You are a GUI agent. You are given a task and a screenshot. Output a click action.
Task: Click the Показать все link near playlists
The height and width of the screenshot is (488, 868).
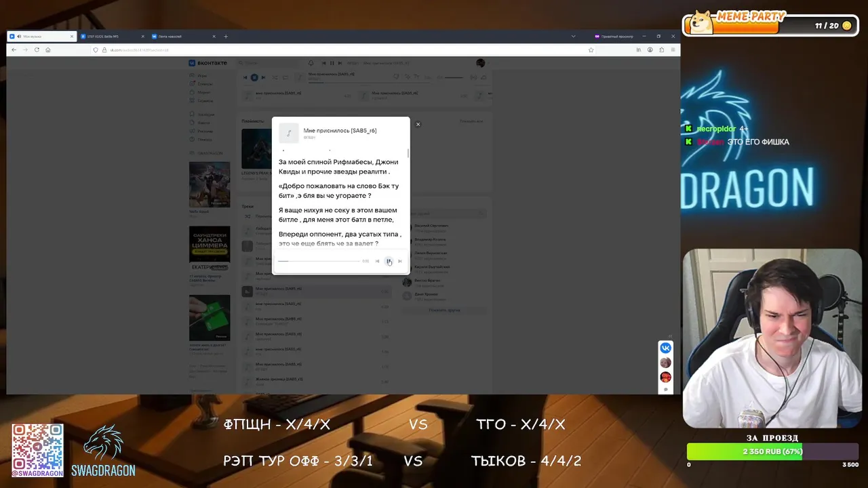point(471,121)
